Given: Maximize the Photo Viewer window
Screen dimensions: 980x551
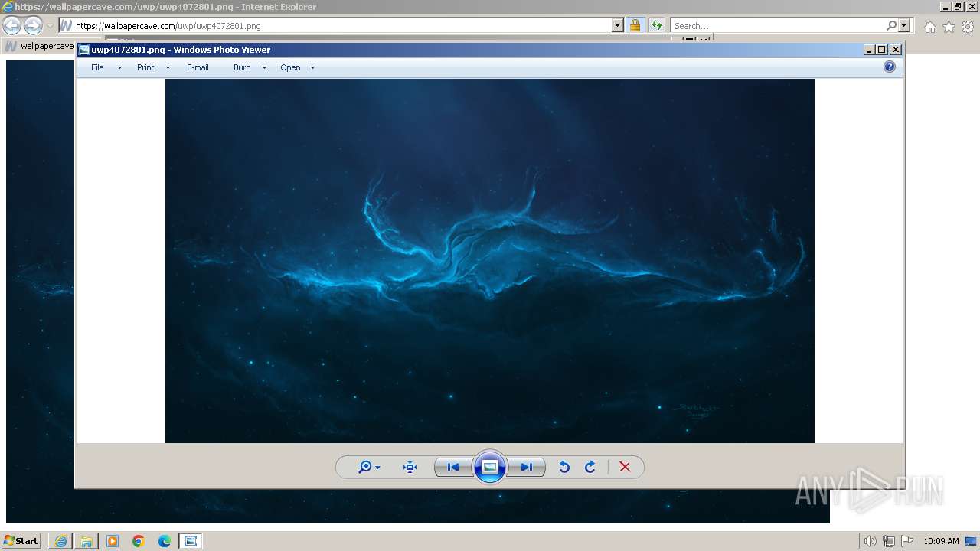Looking at the screenshot, I should 882,50.
